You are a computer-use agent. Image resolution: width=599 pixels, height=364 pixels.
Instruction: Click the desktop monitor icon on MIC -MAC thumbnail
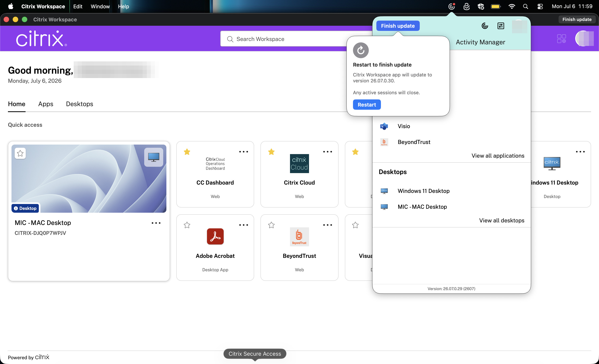tap(154, 157)
